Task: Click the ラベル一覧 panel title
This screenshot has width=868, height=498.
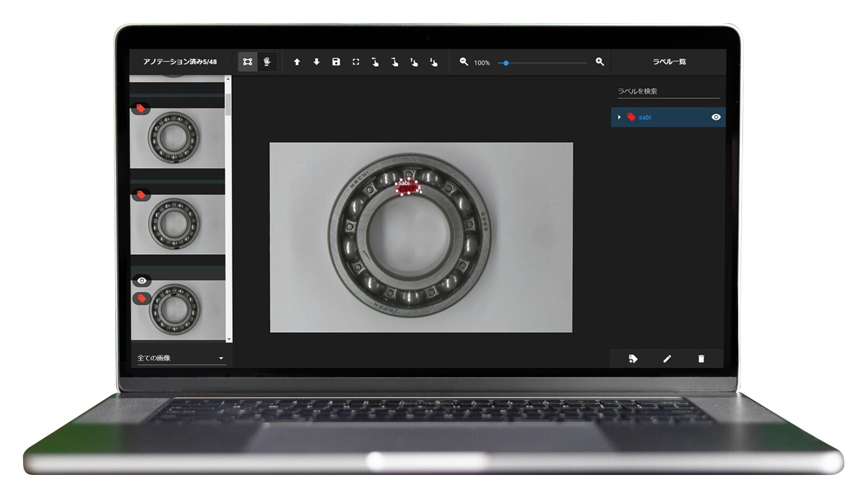Action: 669,62
